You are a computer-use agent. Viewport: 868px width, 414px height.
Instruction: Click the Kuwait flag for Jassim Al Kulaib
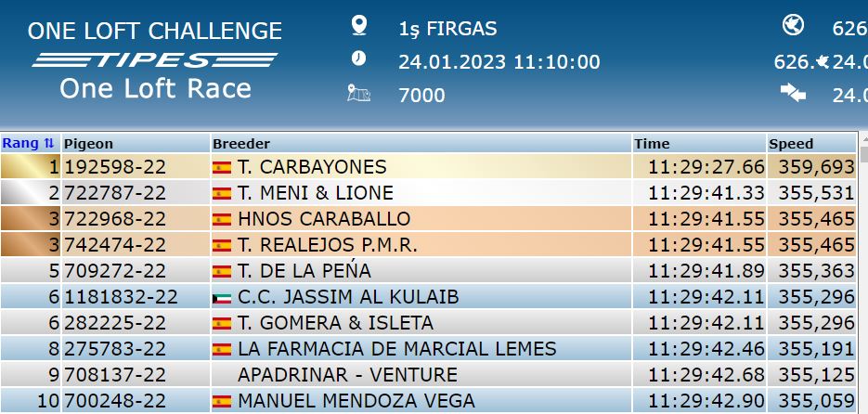222,298
